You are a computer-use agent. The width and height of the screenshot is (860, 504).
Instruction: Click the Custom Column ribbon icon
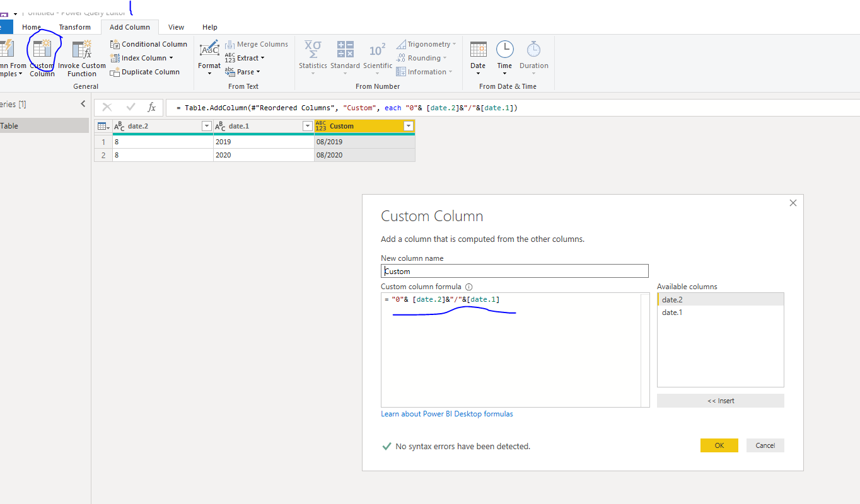pos(42,49)
